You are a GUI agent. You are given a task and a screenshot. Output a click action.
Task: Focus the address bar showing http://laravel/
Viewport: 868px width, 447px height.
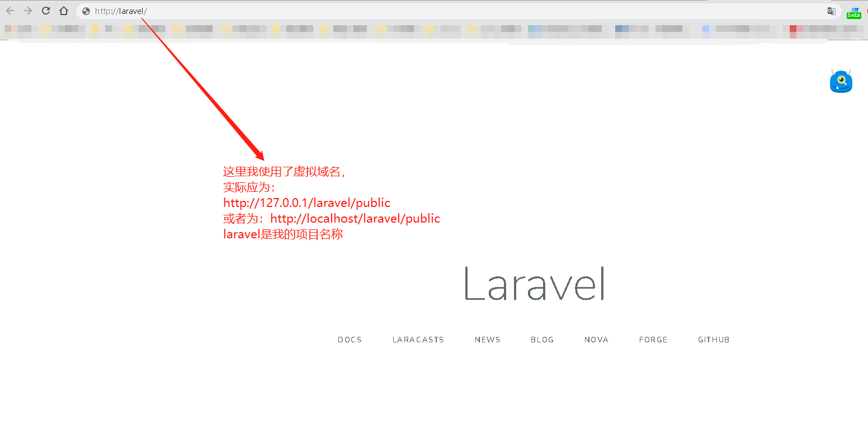pyautogui.click(x=459, y=11)
